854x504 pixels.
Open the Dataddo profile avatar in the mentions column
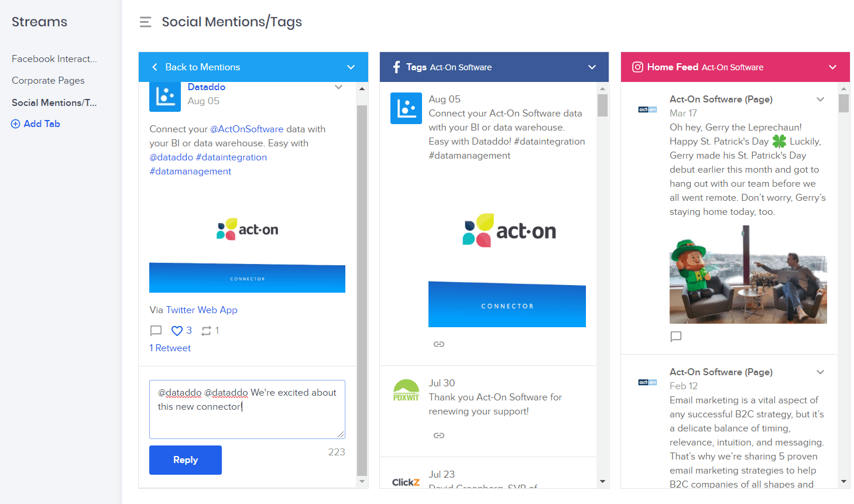point(165,96)
